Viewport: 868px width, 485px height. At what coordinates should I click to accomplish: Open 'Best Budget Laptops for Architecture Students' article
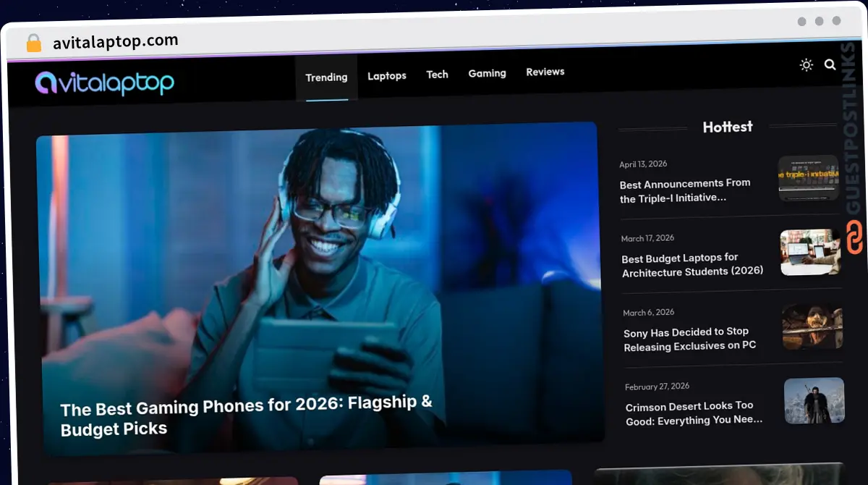[692, 265]
